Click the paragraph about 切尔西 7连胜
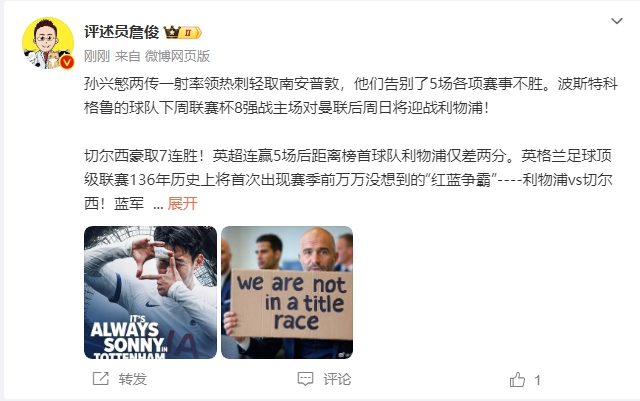Viewport: 640px width, 401px height. [348, 180]
